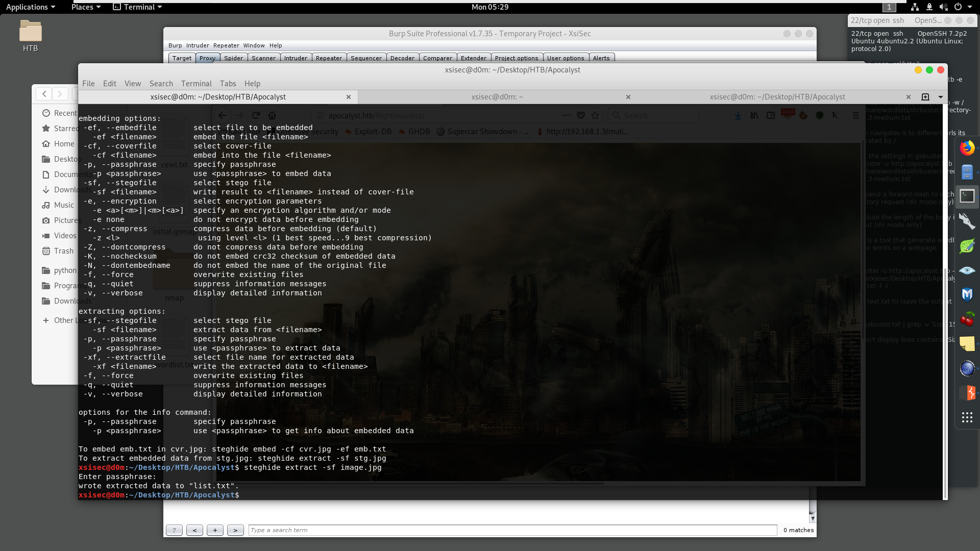
Task: Open the Sequencer tab in Burp Suite
Action: (x=366, y=58)
